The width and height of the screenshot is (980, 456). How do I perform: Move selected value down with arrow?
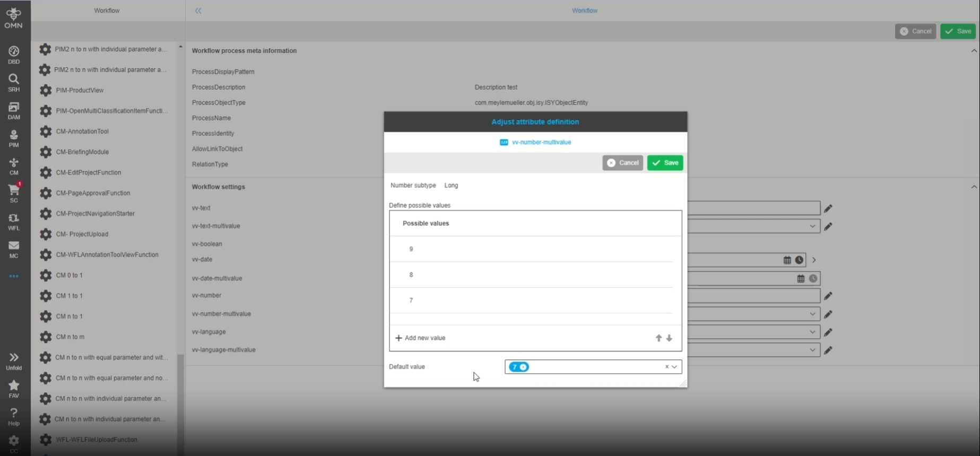pyautogui.click(x=669, y=338)
